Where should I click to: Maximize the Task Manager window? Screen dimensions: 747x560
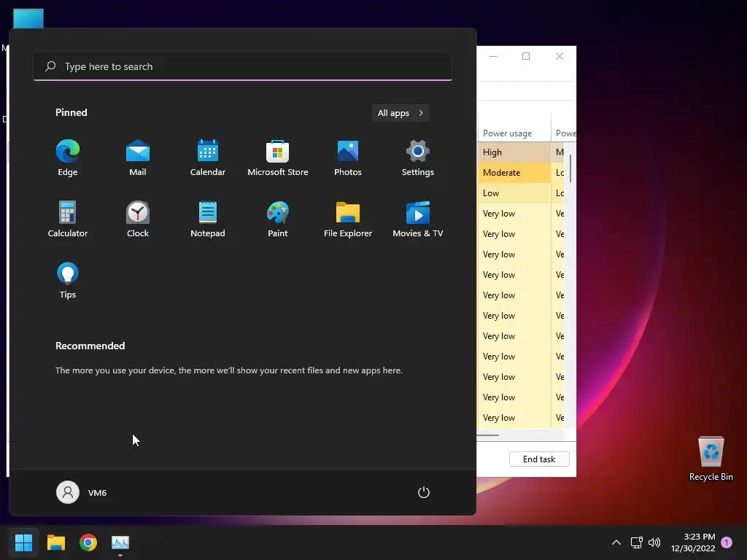coord(526,56)
